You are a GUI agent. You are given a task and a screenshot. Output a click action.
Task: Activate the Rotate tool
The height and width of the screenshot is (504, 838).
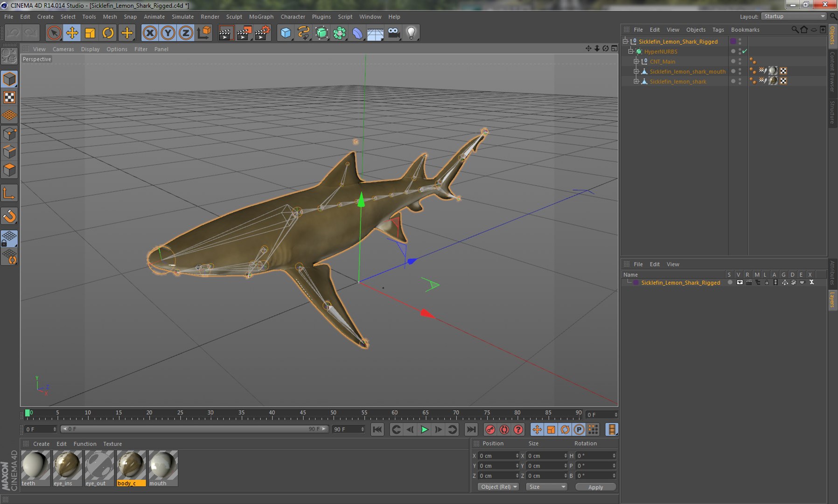[x=108, y=33]
